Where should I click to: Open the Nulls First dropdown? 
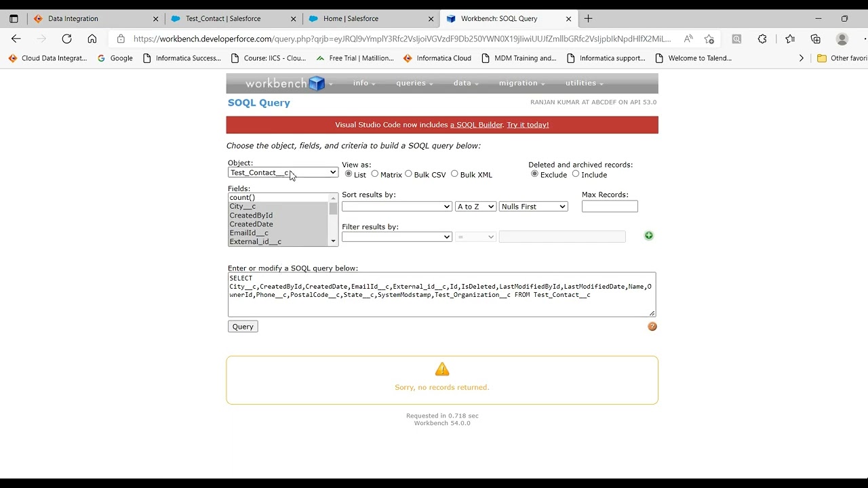pos(534,207)
